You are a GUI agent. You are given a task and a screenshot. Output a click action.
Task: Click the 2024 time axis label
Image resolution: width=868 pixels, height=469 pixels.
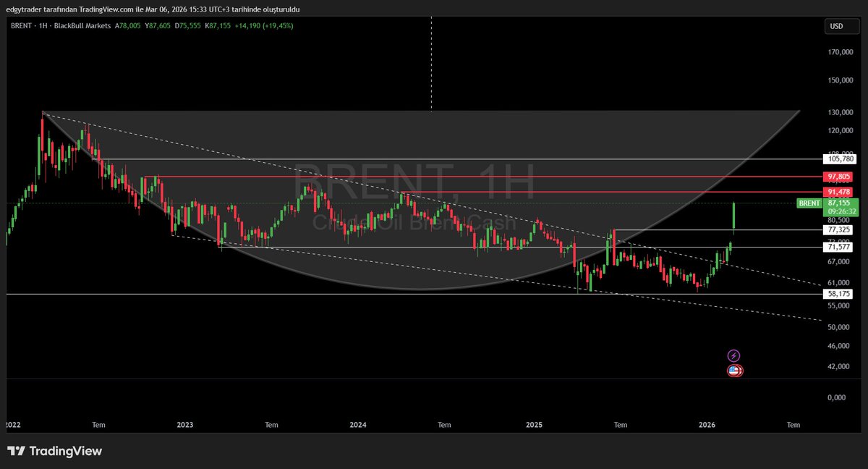click(x=357, y=425)
